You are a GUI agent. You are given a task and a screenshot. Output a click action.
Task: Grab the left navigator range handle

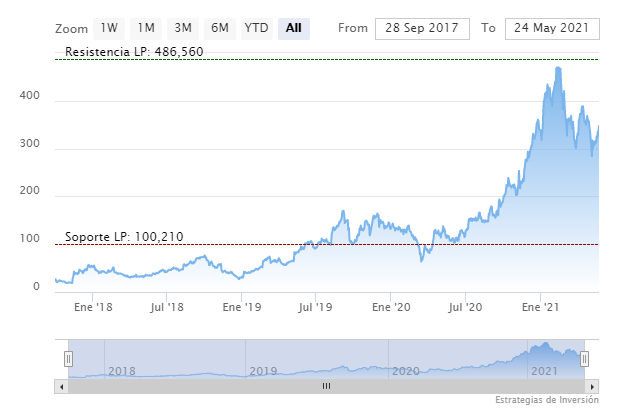(69, 358)
